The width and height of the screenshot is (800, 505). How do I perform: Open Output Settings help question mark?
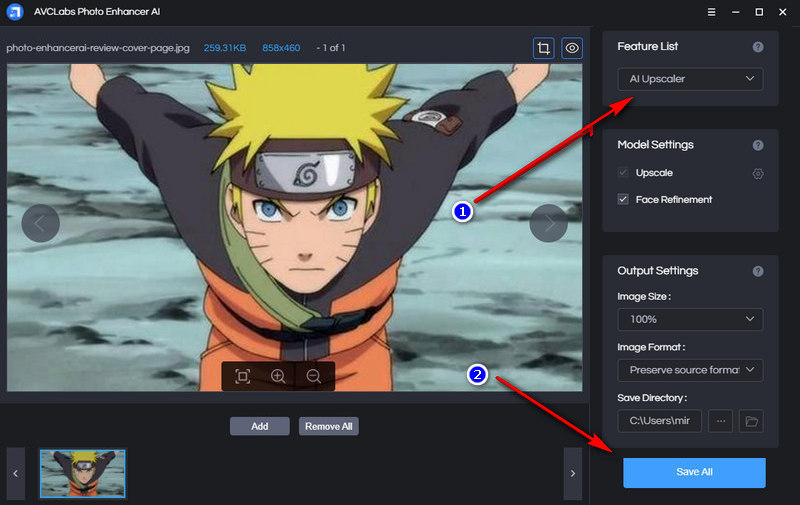[x=758, y=271]
